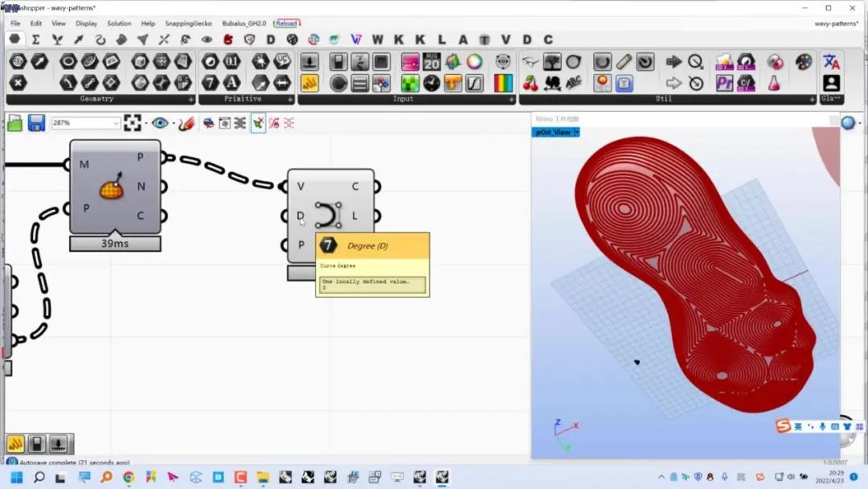Click the Reload button in menu bar
This screenshot has width=868, height=489.
tap(287, 23)
